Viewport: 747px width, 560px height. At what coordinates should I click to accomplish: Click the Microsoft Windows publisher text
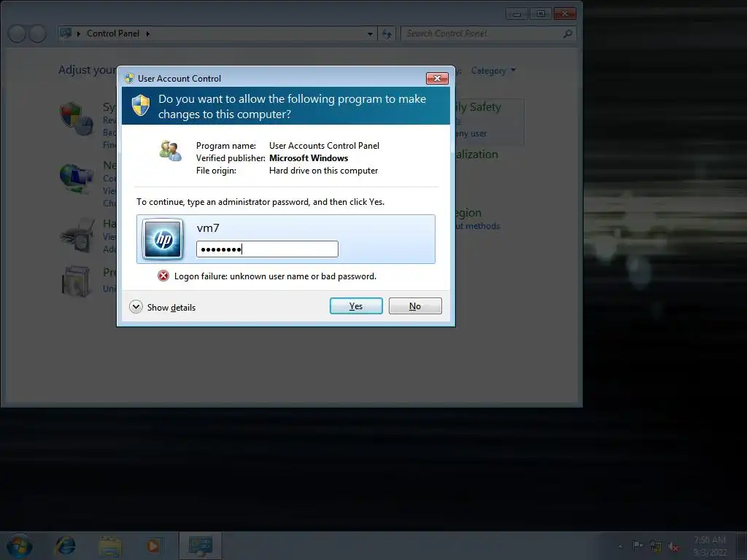[309, 158]
